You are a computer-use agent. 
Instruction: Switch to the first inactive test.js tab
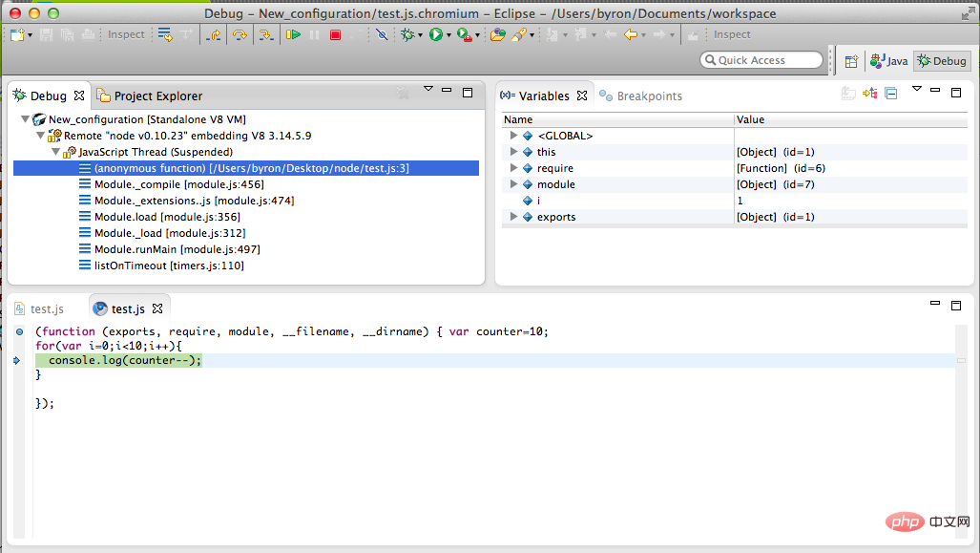(40, 309)
